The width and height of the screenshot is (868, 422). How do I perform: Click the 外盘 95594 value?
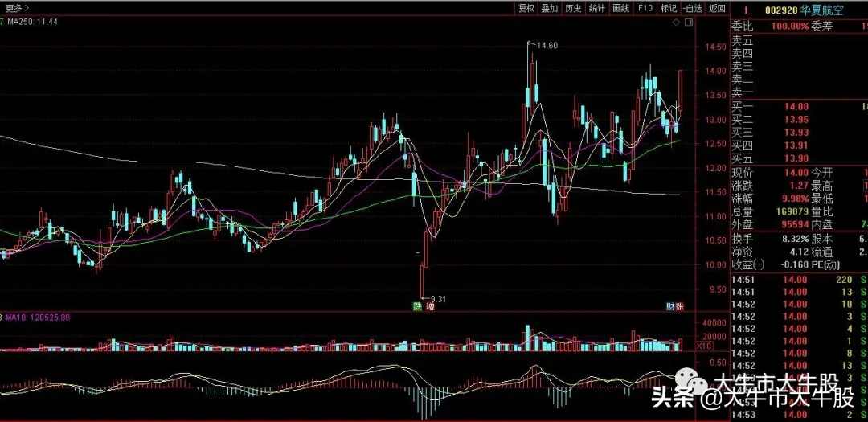pos(794,225)
